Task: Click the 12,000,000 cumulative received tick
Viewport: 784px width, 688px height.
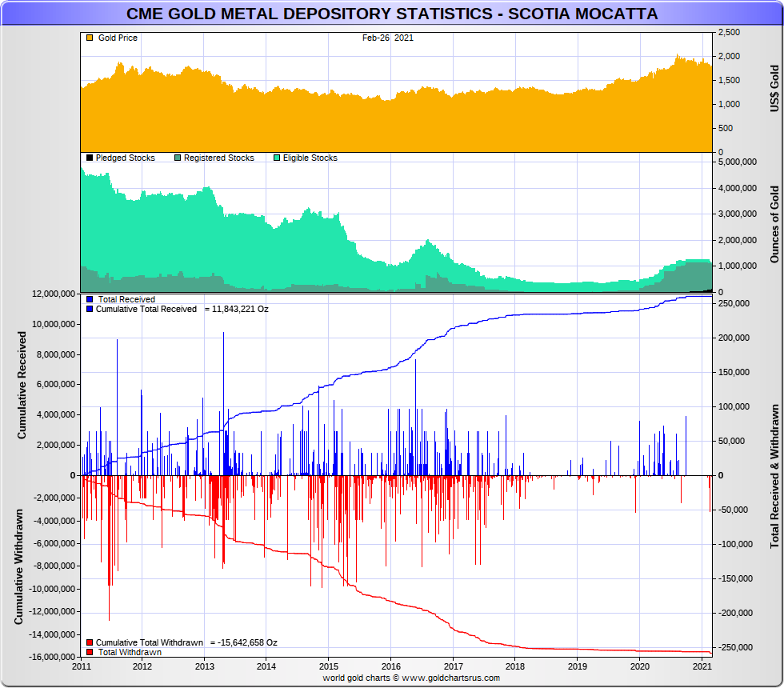Action: pyautogui.click(x=54, y=294)
